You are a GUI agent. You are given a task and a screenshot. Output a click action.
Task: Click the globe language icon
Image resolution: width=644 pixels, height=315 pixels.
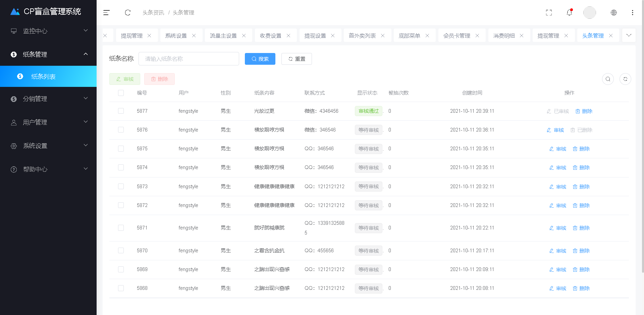[x=613, y=13]
